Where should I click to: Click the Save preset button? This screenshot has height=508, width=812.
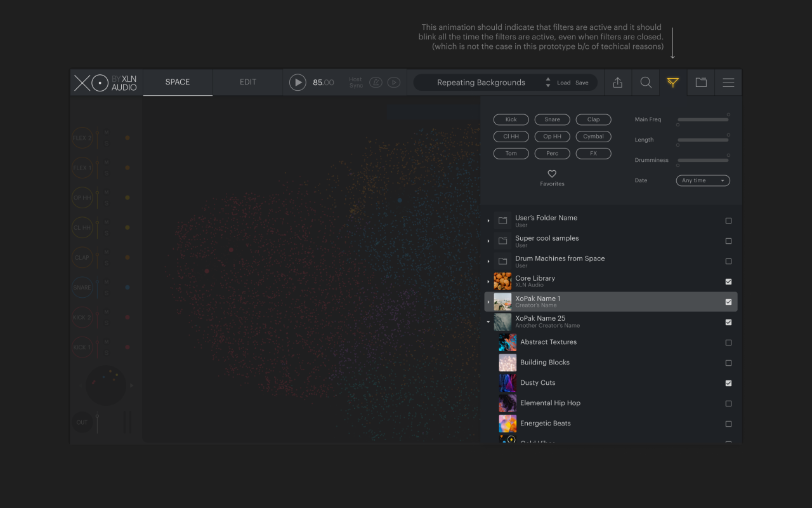coord(582,83)
